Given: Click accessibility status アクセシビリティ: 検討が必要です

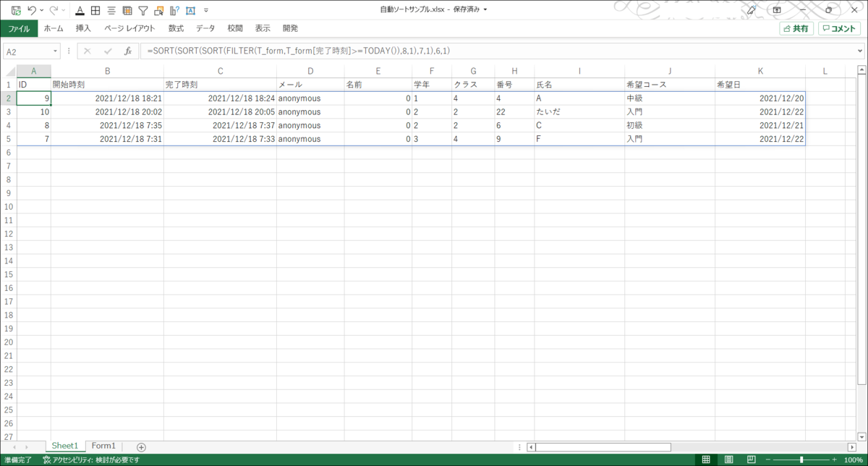Looking at the screenshot, I should click(91, 459).
